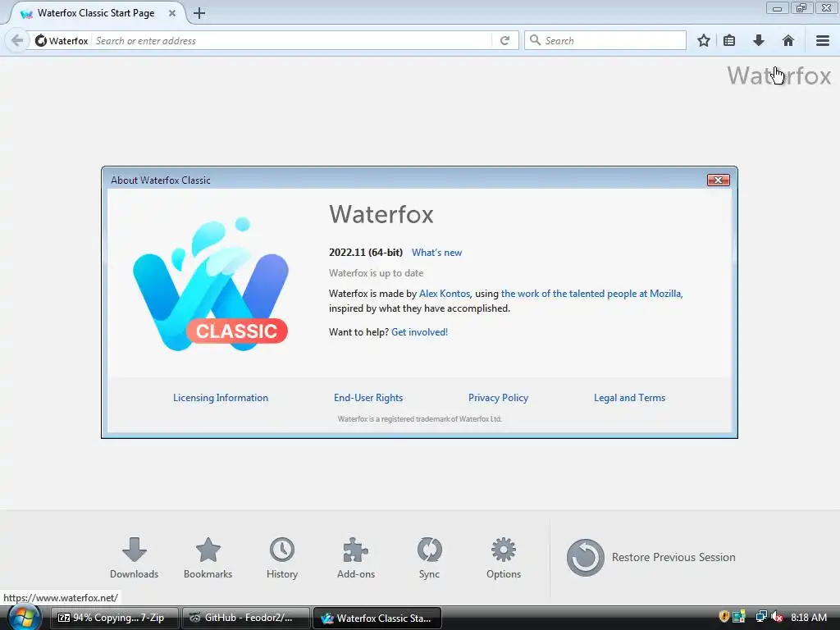Click the 8:18 AM clock
Image resolution: width=840 pixels, height=630 pixels.
click(809, 617)
